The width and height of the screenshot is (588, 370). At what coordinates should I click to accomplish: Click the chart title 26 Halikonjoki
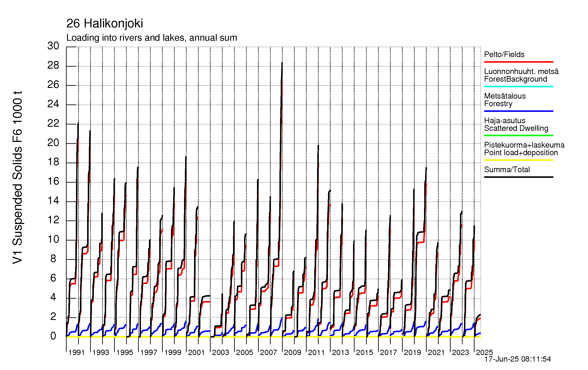(105, 24)
